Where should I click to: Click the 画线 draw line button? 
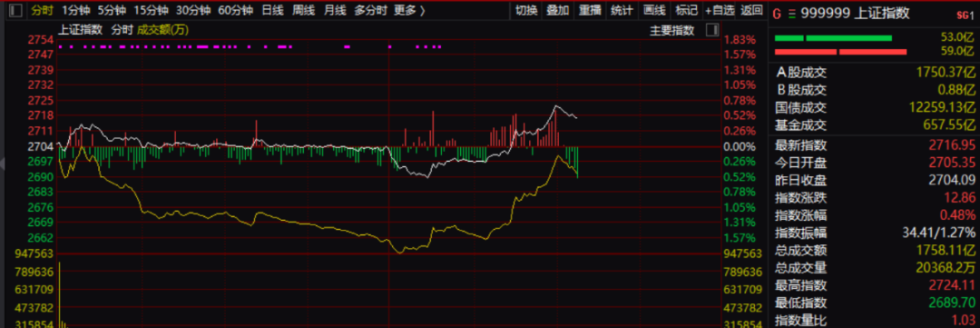tap(653, 10)
